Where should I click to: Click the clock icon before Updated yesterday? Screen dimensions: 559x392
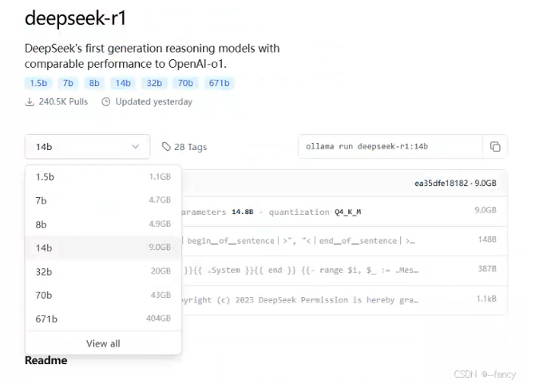point(105,102)
